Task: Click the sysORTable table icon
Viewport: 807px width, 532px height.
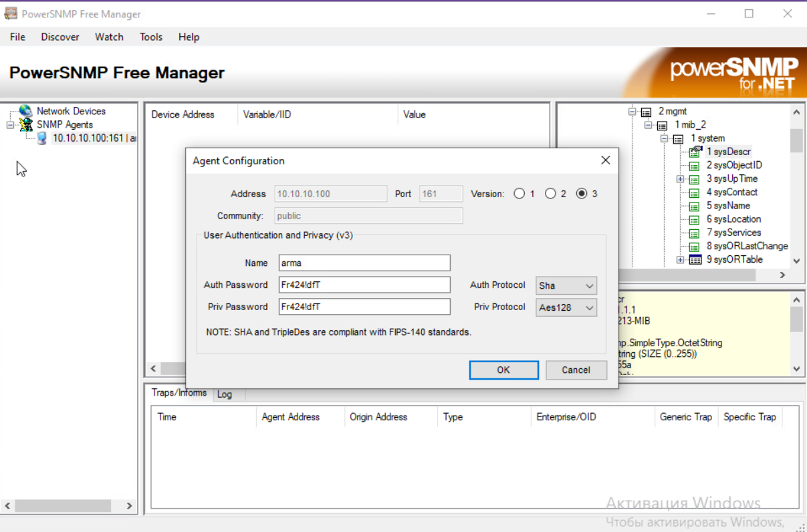Action: pyautogui.click(x=695, y=259)
